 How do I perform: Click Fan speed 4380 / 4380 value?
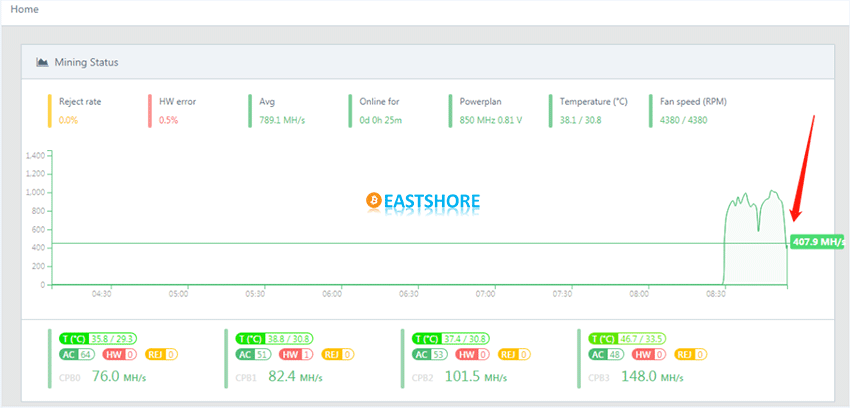click(x=684, y=120)
